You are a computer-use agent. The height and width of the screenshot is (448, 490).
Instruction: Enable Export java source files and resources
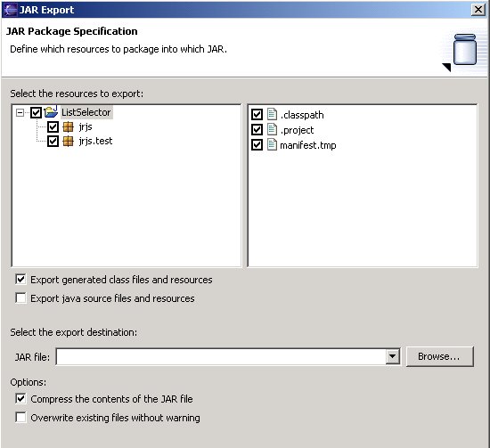click(x=20, y=298)
